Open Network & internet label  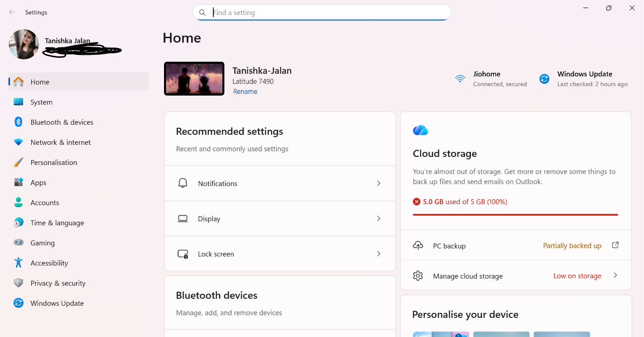tap(60, 142)
